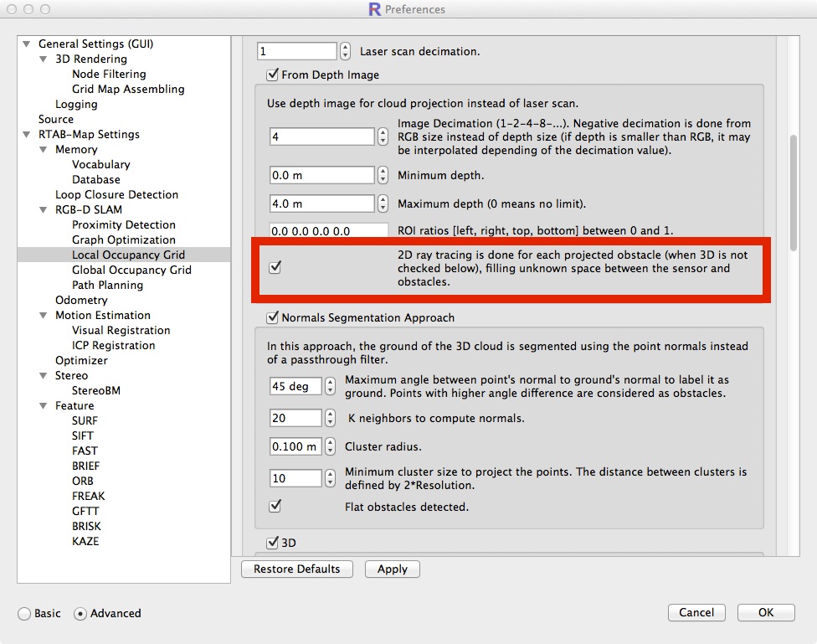817x644 pixels.
Task: Toggle the Flat obstacles detected checkbox
Action: click(275, 507)
